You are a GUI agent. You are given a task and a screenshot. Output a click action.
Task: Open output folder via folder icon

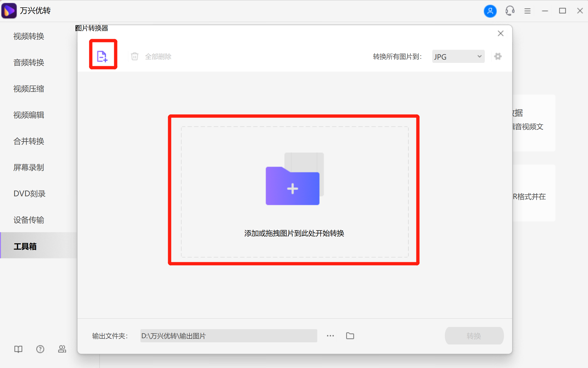(x=350, y=336)
